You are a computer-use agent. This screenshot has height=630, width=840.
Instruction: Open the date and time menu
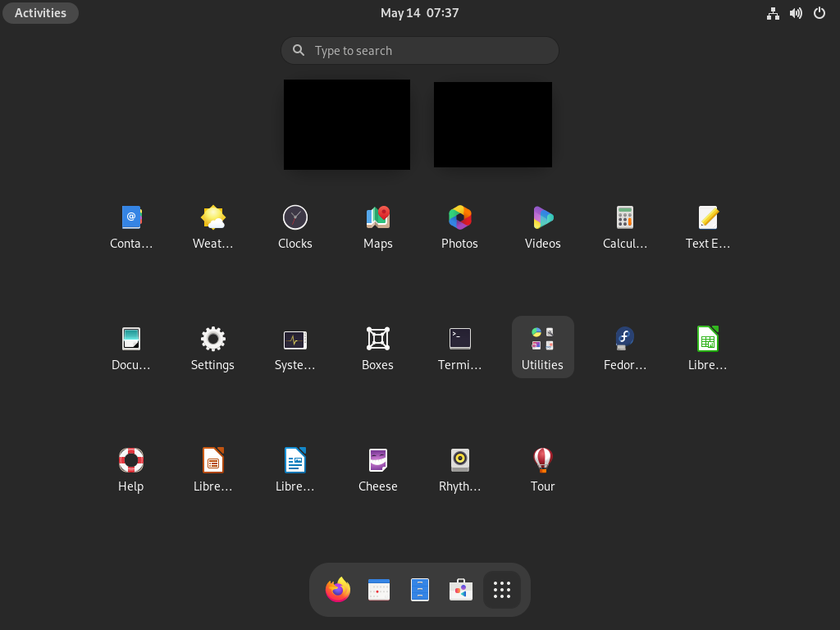tap(419, 13)
